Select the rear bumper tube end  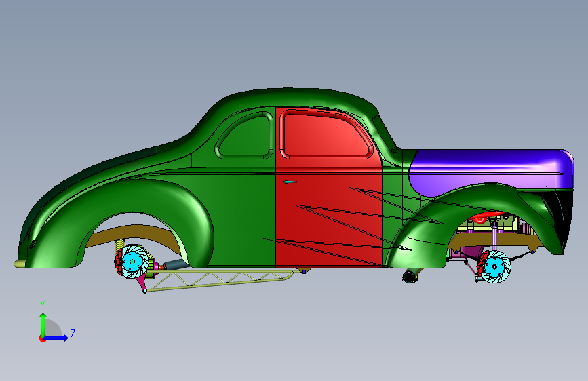tap(20, 264)
